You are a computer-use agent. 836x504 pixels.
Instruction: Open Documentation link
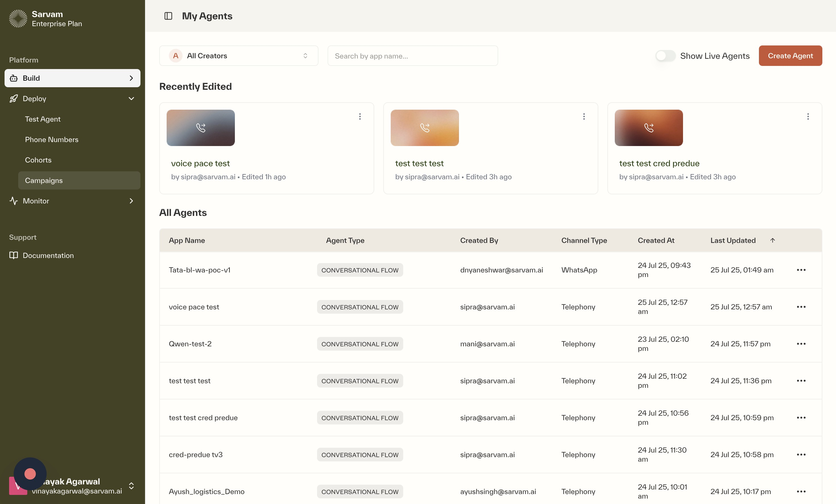click(48, 256)
